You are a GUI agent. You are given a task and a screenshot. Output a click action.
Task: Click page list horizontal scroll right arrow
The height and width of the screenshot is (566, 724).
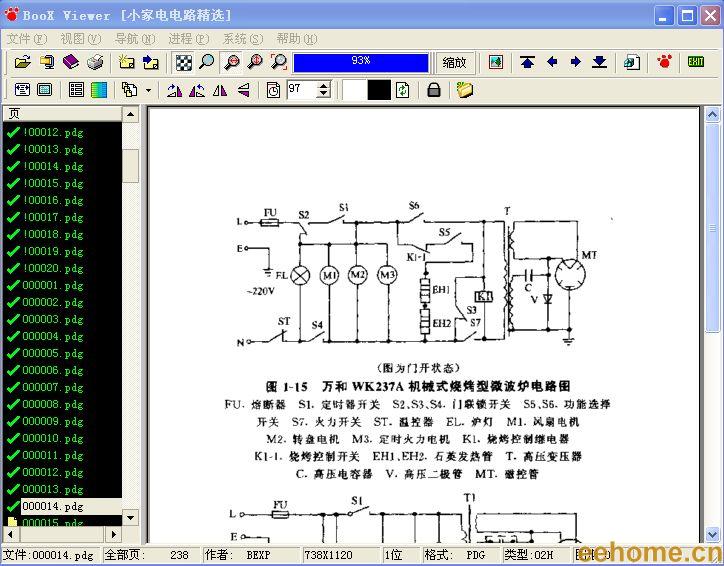[114, 535]
